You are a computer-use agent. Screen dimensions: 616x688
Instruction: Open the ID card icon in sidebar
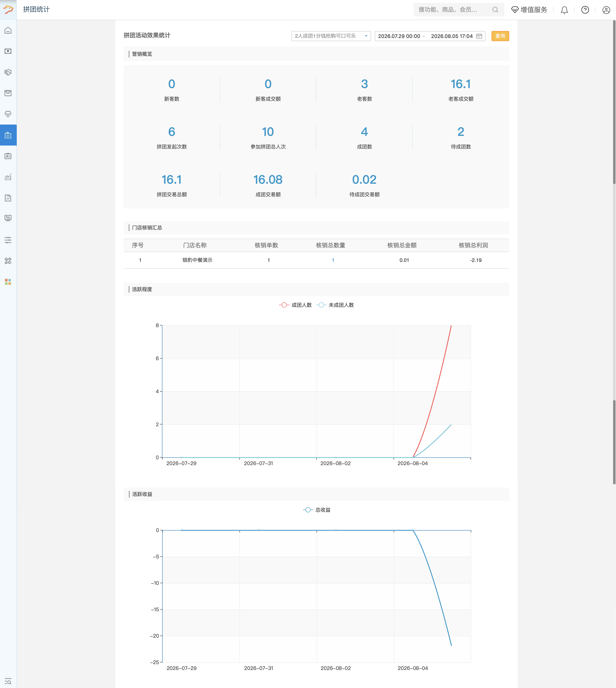8,156
